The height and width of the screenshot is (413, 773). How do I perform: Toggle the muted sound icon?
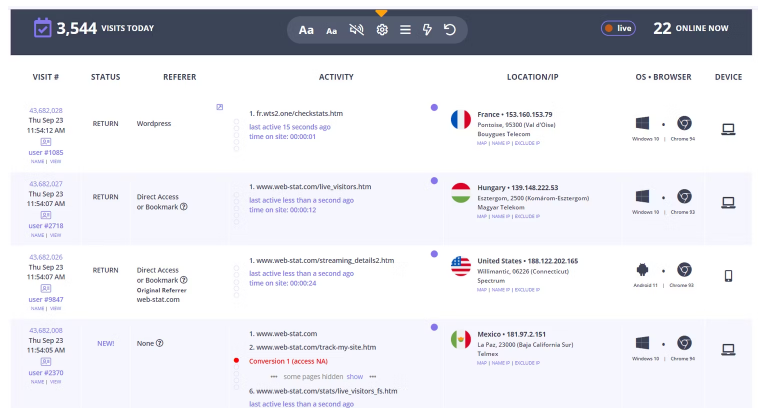click(x=356, y=30)
